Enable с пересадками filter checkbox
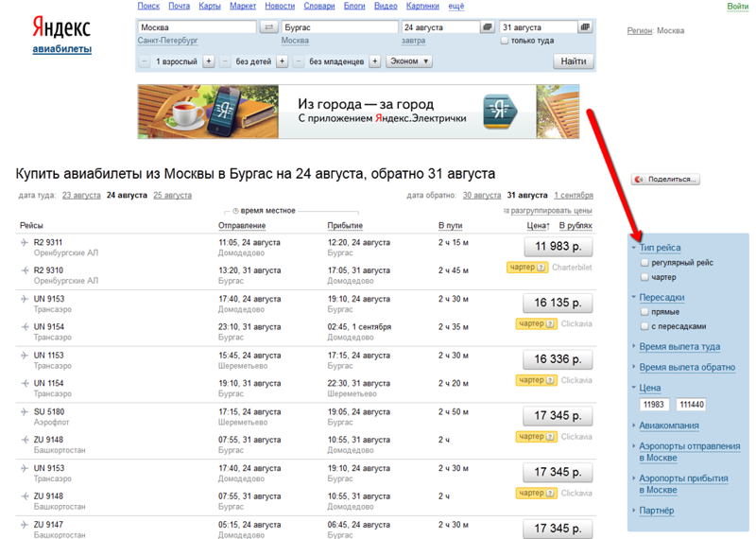Image resolution: width=756 pixels, height=539 pixels. (x=644, y=326)
